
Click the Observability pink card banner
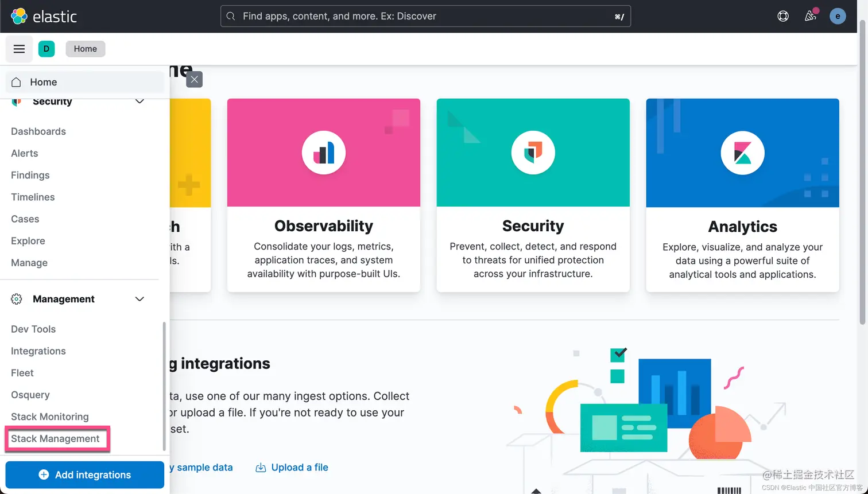(x=324, y=153)
